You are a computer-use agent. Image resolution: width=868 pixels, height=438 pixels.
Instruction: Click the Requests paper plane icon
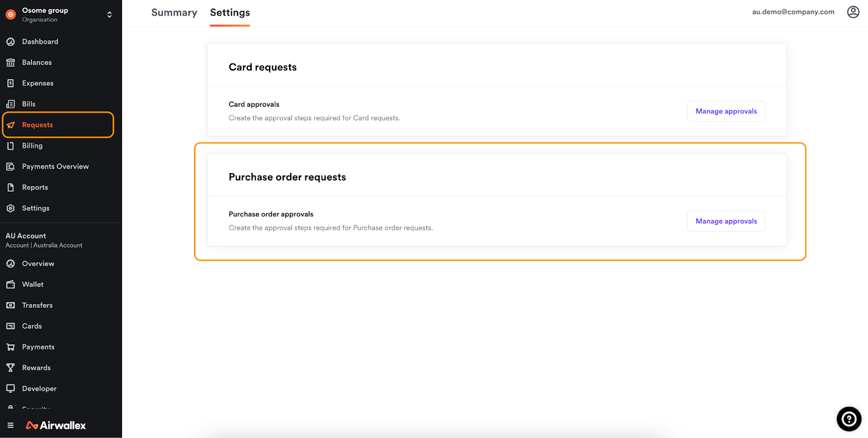tap(10, 125)
